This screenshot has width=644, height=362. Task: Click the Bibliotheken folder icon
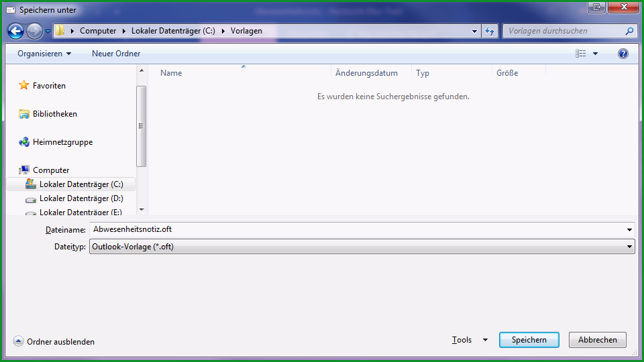tap(24, 114)
